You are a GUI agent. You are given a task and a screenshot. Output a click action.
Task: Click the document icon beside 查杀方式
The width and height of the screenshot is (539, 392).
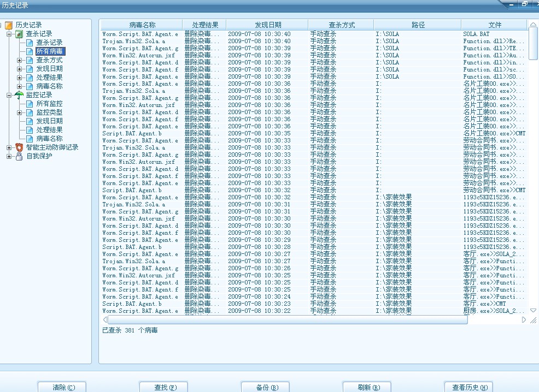[30, 60]
